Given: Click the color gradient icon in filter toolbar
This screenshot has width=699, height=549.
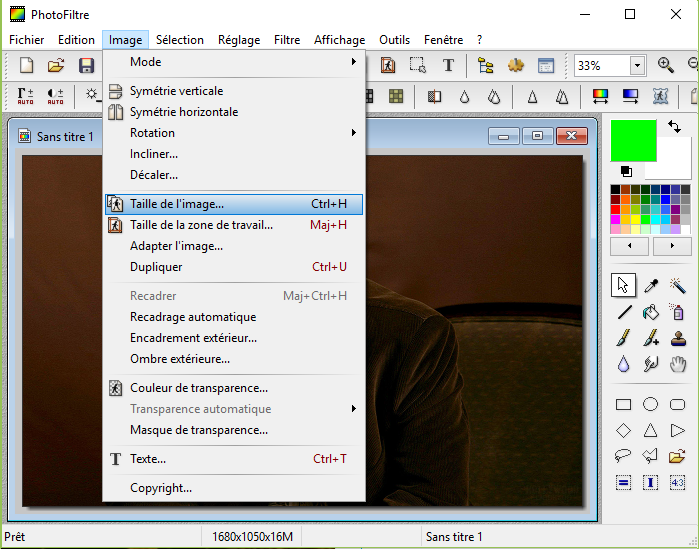Looking at the screenshot, I should pos(600,96).
